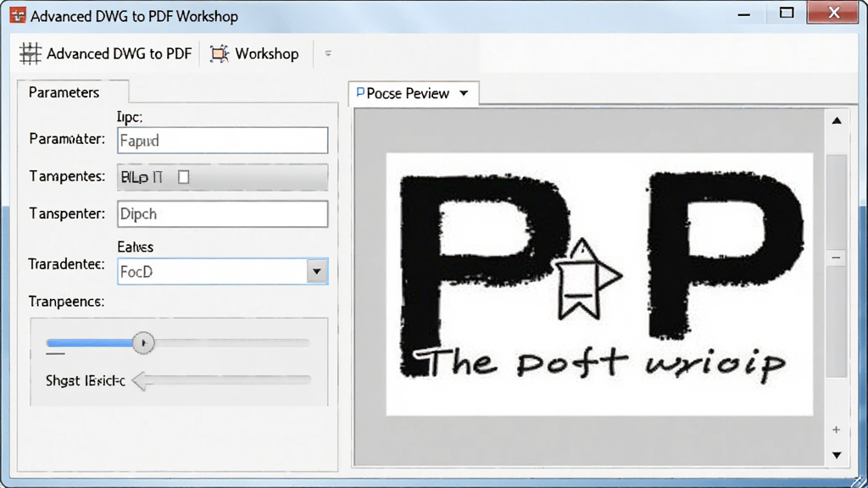Image resolution: width=868 pixels, height=488 pixels.
Task: Click the preview scrollbar up arrow
Action: pos(837,120)
